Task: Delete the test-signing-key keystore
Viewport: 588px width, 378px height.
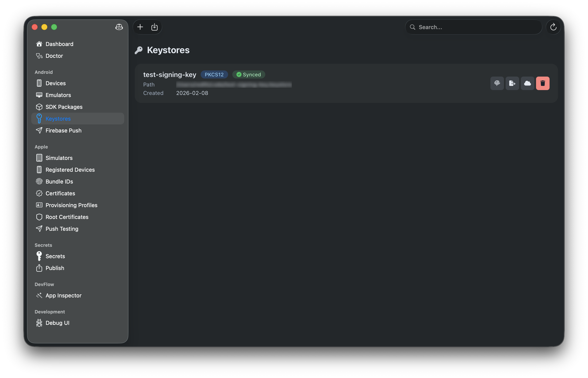Action: pyautogui.click(x=543, y=83)
